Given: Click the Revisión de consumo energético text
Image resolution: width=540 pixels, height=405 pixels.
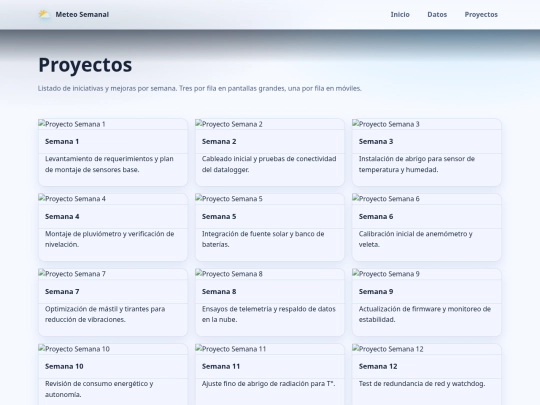Looking at the screenshot, I should coord(99,389).
